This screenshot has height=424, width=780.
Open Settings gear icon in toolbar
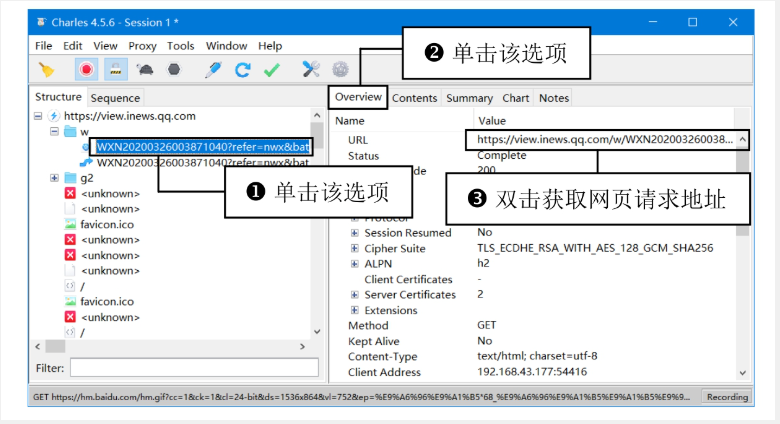340,69
